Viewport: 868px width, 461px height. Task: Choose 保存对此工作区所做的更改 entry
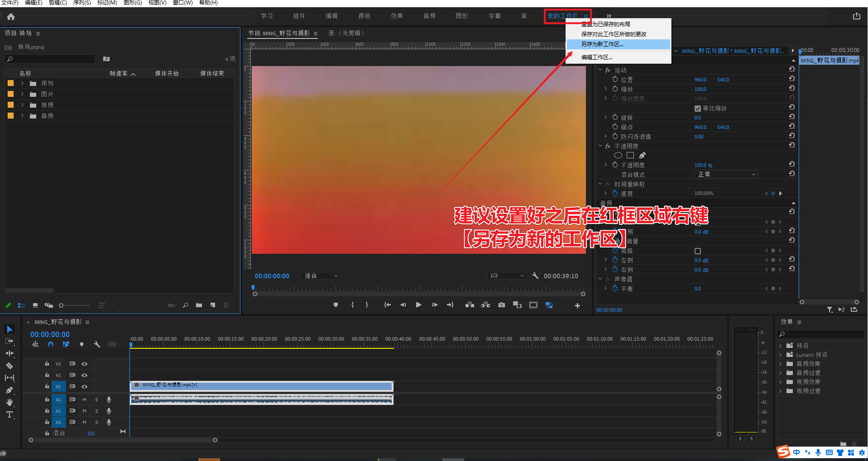click(x=619, y=34)
